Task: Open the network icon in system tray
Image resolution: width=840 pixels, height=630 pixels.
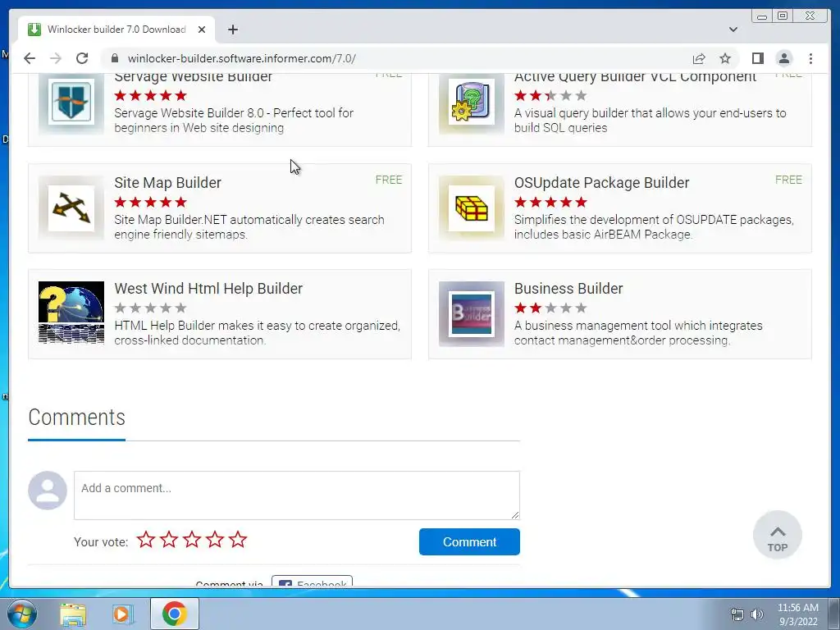Action: click(737, 614)
